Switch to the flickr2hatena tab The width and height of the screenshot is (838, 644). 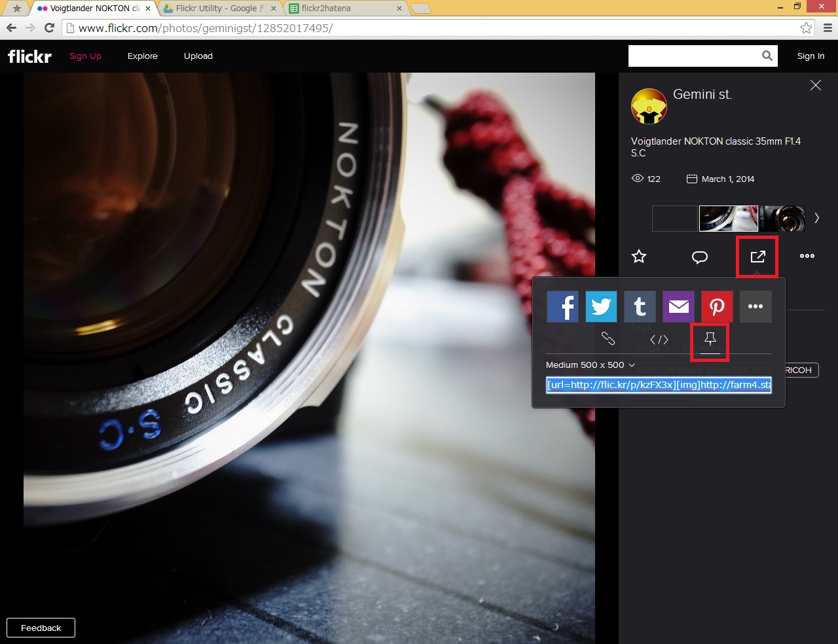click(x=345, y=9)
